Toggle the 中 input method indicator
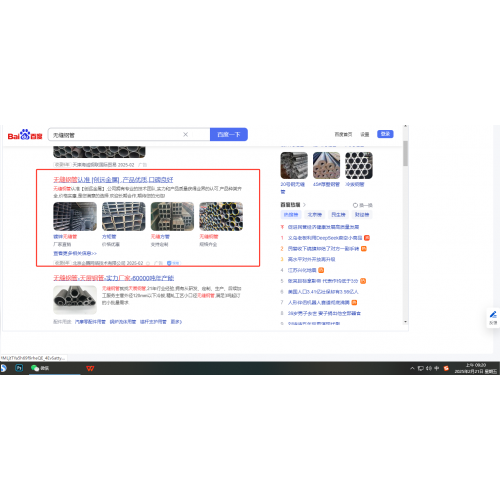Image resolution: width=500 pixels, height=500 pixels. click(x=436, y=368)
